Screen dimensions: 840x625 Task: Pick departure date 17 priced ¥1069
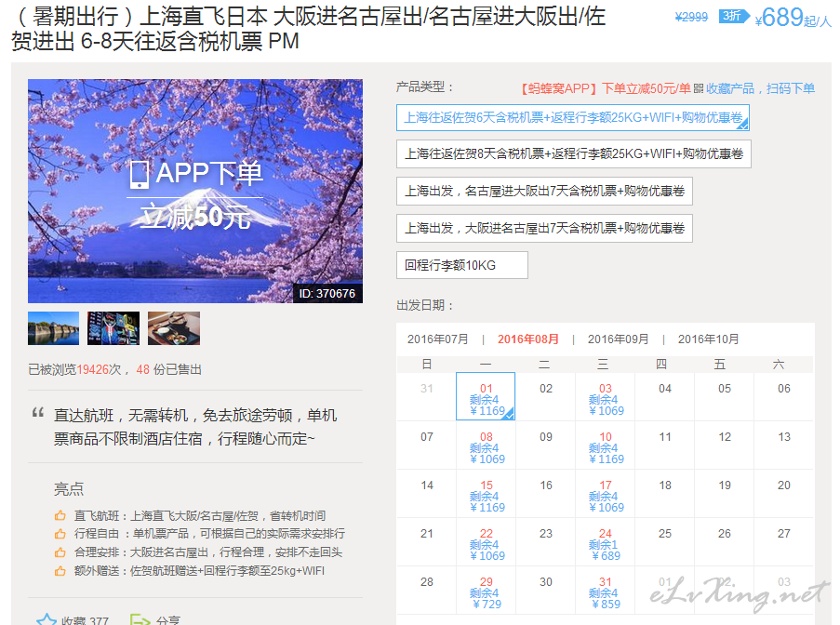tap(605, 493)
